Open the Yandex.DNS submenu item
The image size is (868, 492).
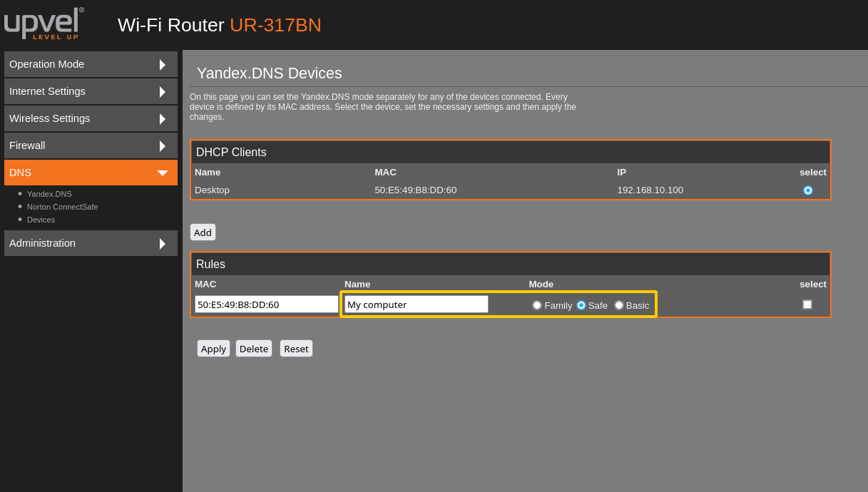pyautogui.click(x=49, y=194)
